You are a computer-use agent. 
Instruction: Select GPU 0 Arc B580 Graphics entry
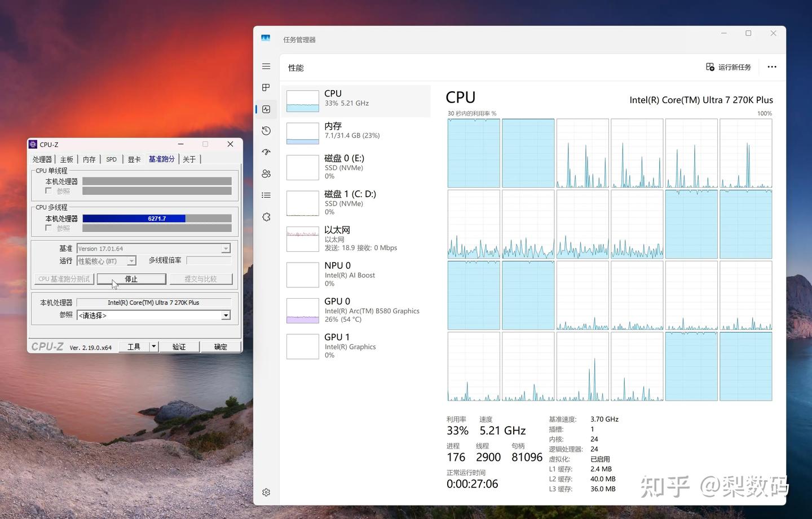pyautogui.click(x=356, y=310)
